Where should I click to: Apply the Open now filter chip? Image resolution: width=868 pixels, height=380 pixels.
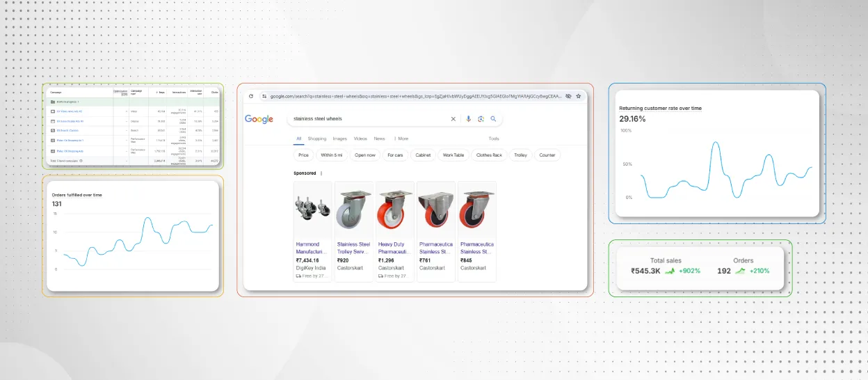[x=364, y=155]
